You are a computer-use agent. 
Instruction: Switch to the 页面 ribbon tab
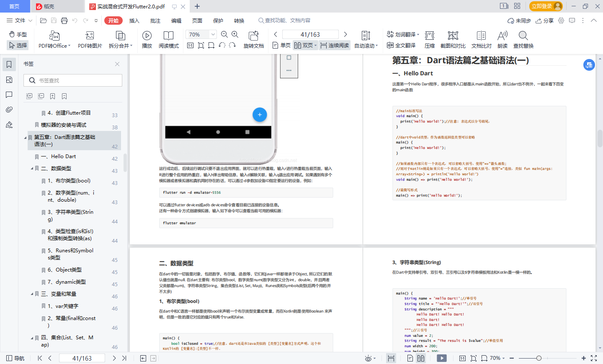pyautogui.click(x=197, y=21)
